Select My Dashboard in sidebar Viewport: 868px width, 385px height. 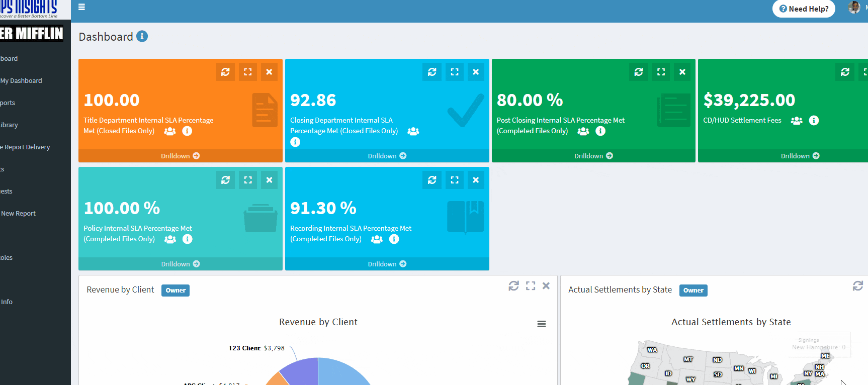(x=21, y=80)
